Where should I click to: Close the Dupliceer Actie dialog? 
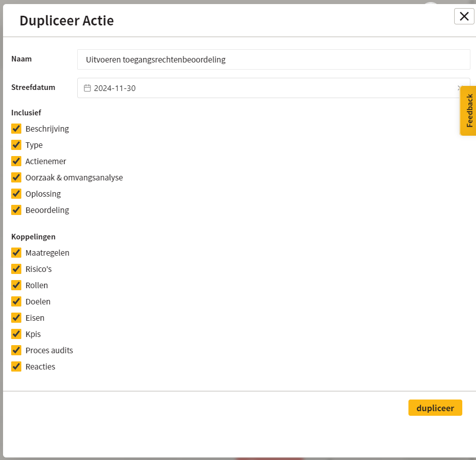coord(464,16)
